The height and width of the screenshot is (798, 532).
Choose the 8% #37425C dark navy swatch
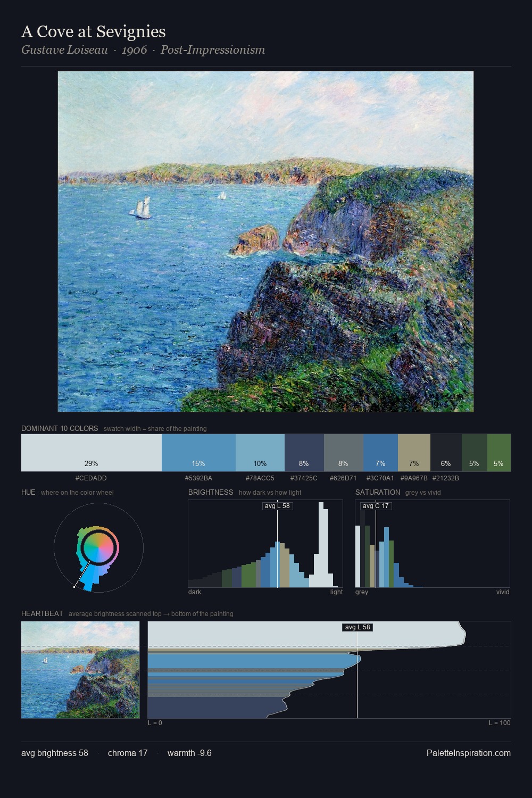pos(304,453)
